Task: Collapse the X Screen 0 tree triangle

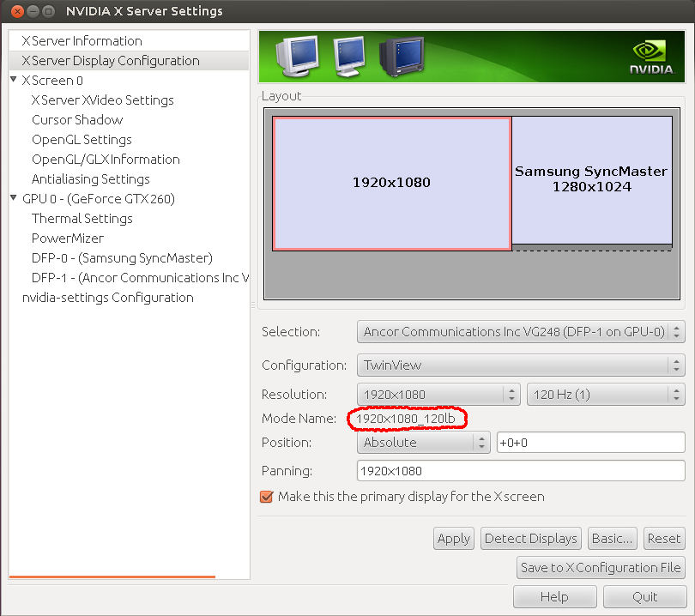Action: [14, 80]
